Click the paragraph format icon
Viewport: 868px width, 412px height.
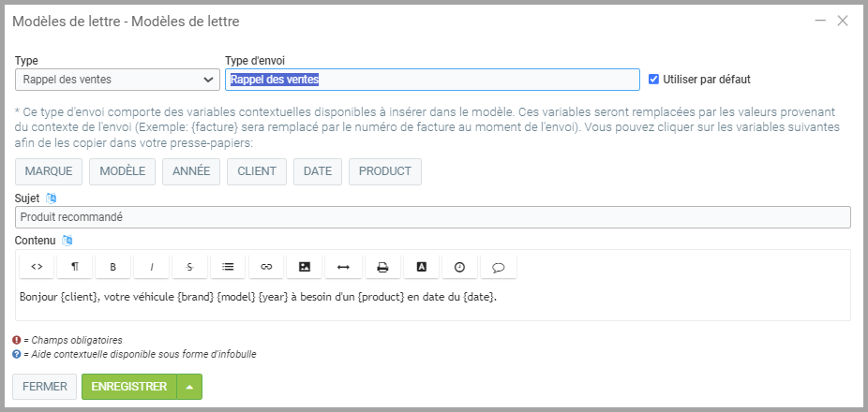(x=75, y=267)
